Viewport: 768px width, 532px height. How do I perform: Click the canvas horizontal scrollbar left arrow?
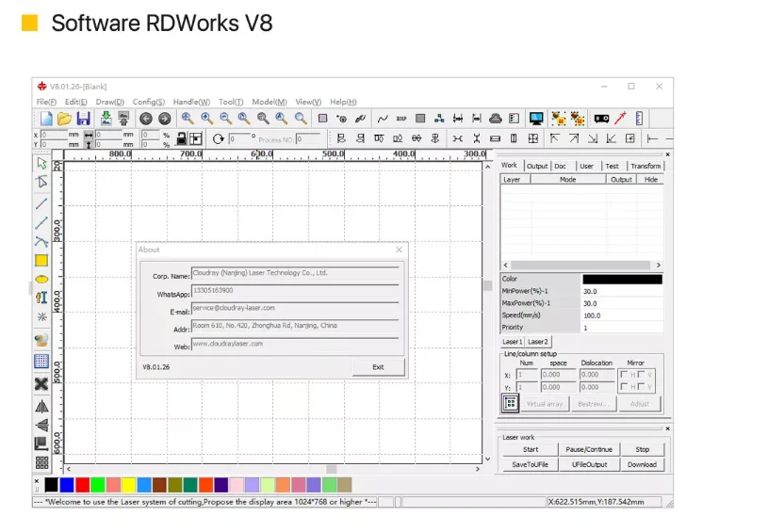(x=69, y=469)
